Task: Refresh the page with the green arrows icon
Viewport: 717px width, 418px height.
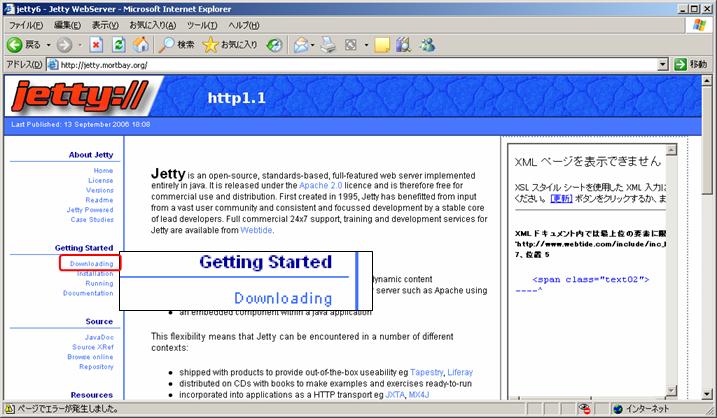Action: (x=118, y=44)
